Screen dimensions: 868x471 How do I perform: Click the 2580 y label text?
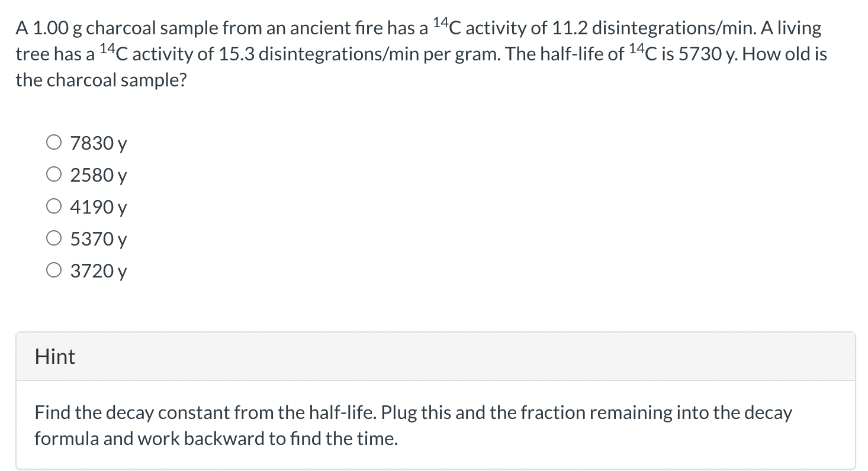98,175
